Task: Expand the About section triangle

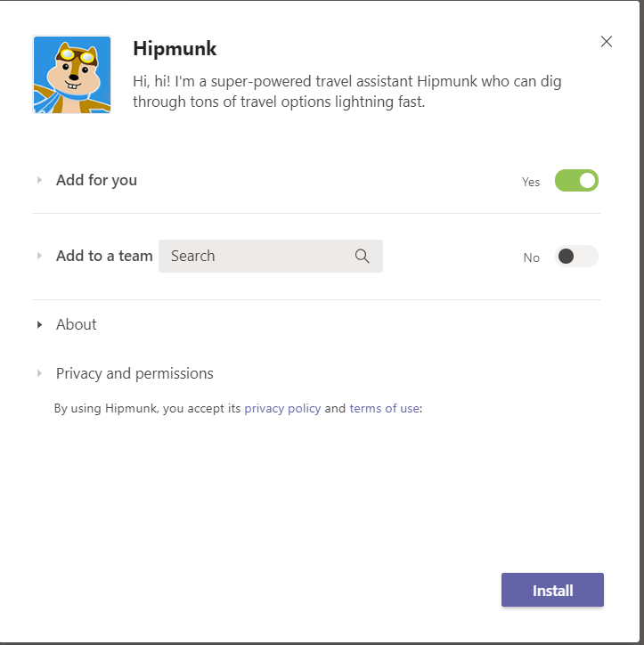Action: (x=39, y=324)
